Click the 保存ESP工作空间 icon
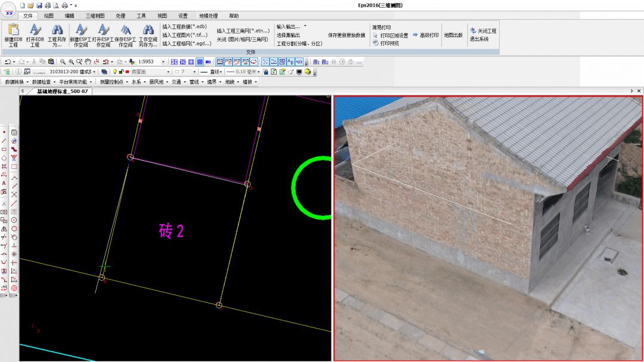Viewport: 644px width, 362px height. 126,30
